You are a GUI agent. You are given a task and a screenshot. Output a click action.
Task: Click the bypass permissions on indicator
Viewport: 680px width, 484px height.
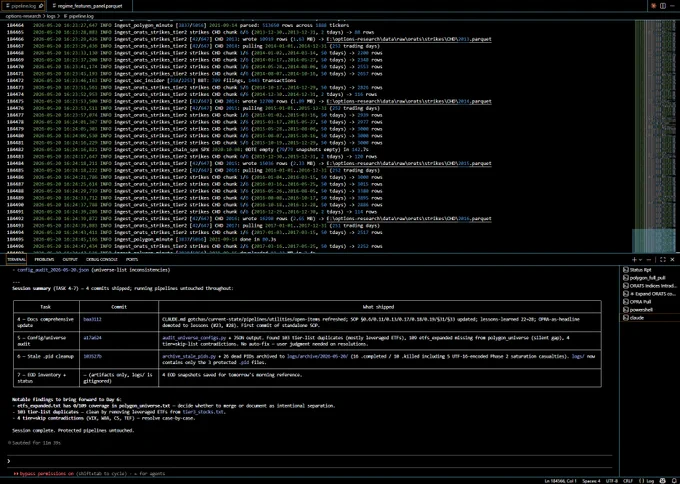pyautogui.click(x=43, y=474)
